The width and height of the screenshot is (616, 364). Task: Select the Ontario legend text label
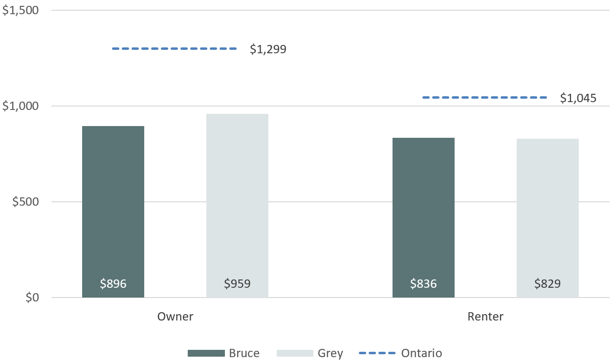(421, 353)
